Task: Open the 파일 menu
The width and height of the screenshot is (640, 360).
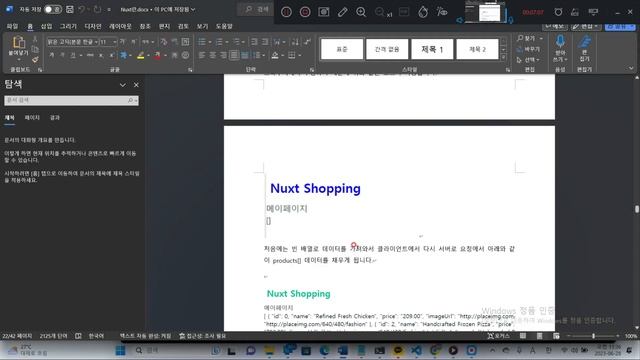Action: coord(12,26)
